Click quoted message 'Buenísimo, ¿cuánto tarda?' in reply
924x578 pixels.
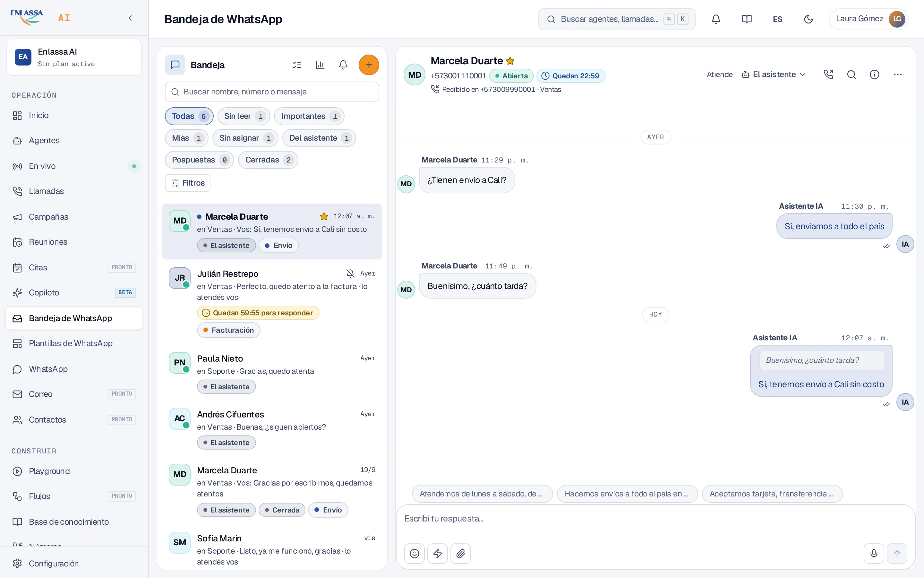[x=822, y=360]
